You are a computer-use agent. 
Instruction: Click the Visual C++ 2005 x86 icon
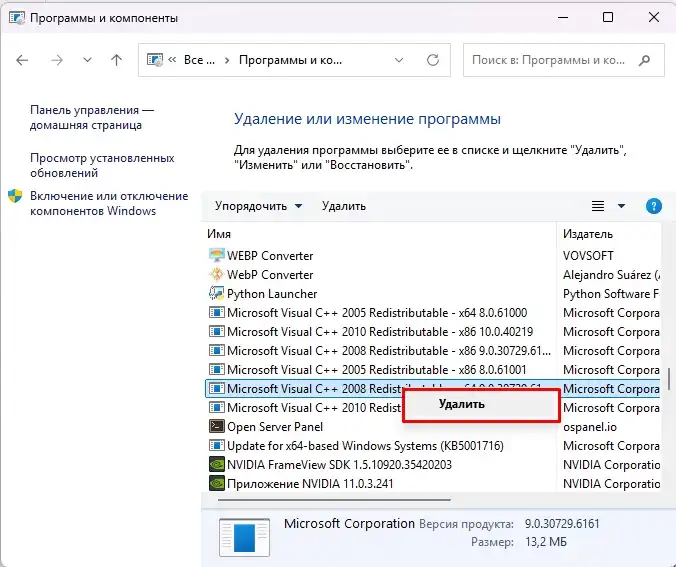pos(216,369)
